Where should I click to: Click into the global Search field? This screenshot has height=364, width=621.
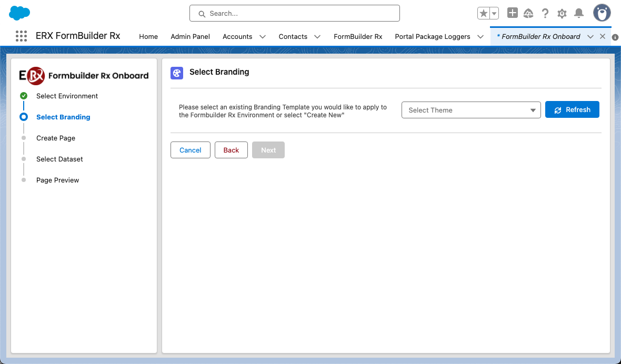tap(295, 13)
